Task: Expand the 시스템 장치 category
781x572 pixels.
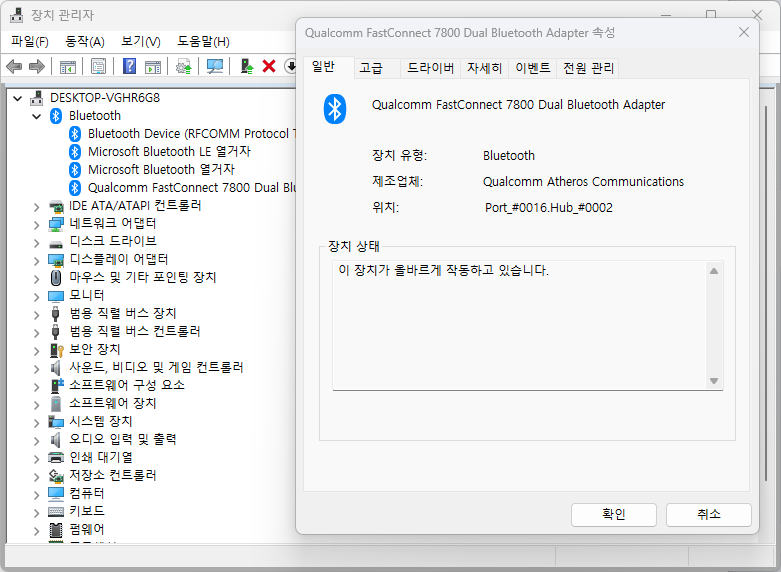Action: pyautogui.click(x=36, y=423)
